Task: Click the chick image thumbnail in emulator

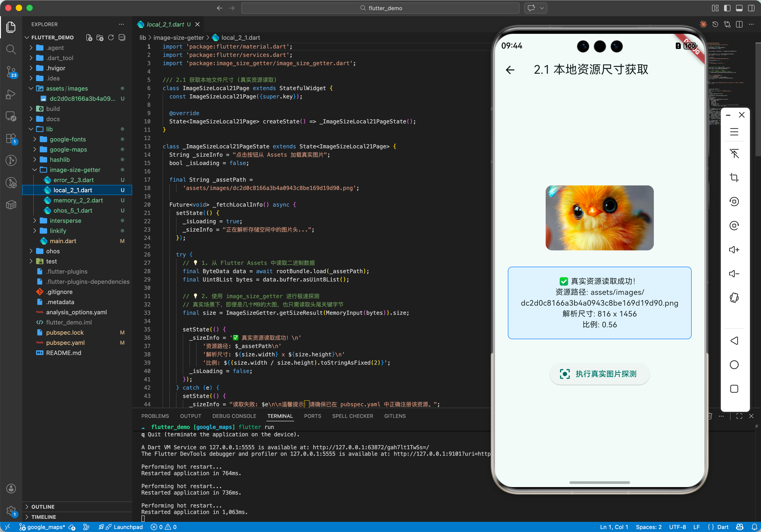Action: pyautogui.click(x=599, y=218)
